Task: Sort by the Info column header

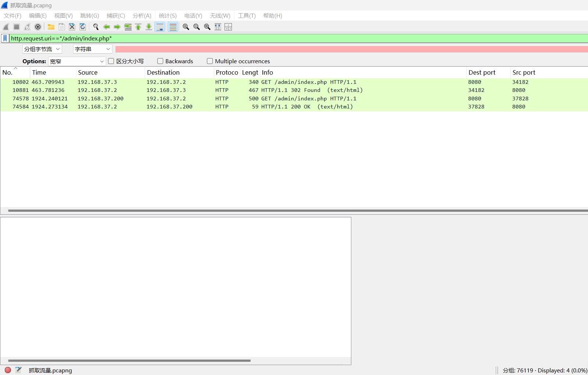Action: (363, 72)
